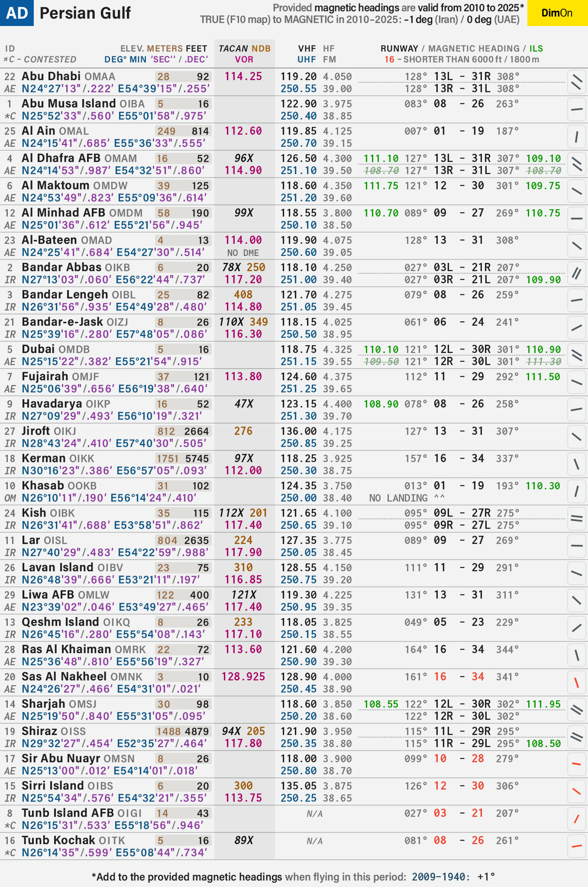Open the Qeshm Island runway icon

[x=577, y=628]
